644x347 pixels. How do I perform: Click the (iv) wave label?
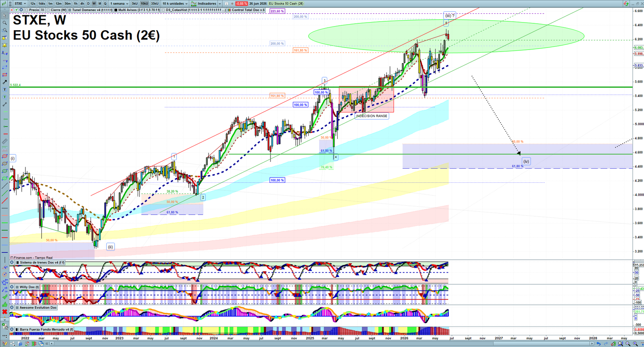(x=526, y=161)
